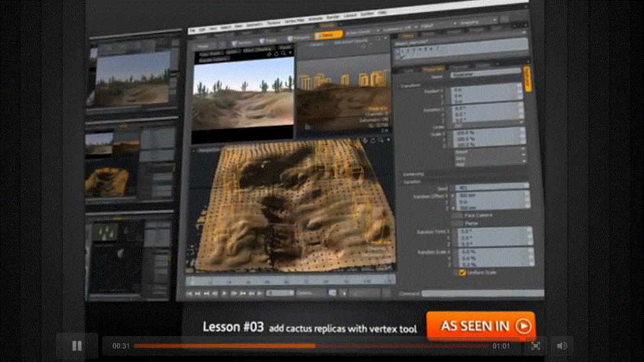Image resolution: width=644 pixels, height=362 pixels.
Task: Click the desert render preview image
Action: [x=243, y=94]
